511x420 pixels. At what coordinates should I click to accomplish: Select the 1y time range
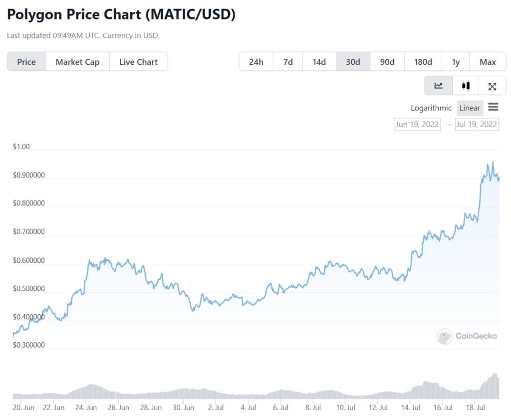click(456, 62)
